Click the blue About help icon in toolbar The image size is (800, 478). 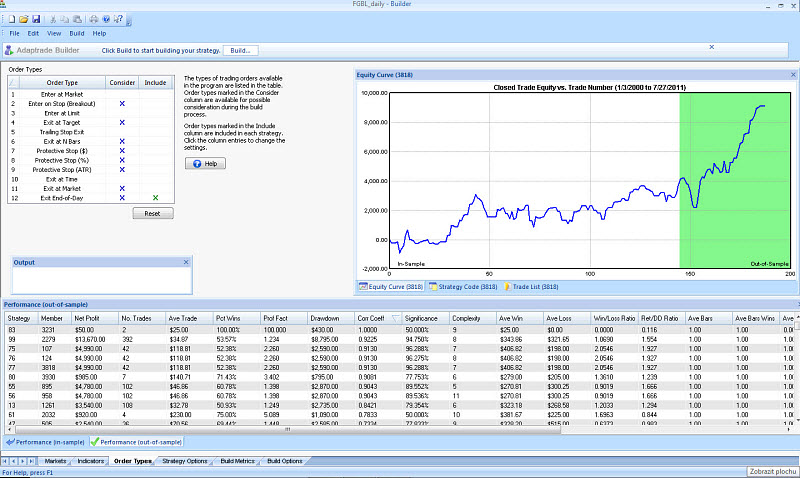(107, 19)
